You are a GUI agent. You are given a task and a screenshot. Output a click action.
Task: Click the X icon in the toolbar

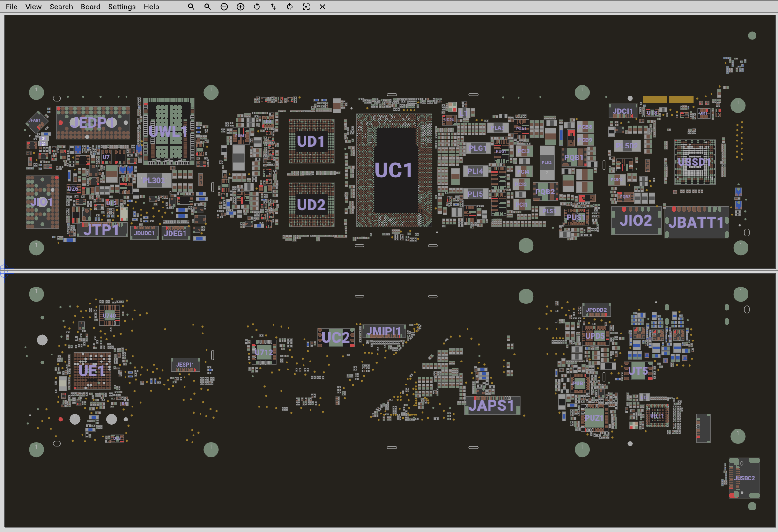pos(322,7)
